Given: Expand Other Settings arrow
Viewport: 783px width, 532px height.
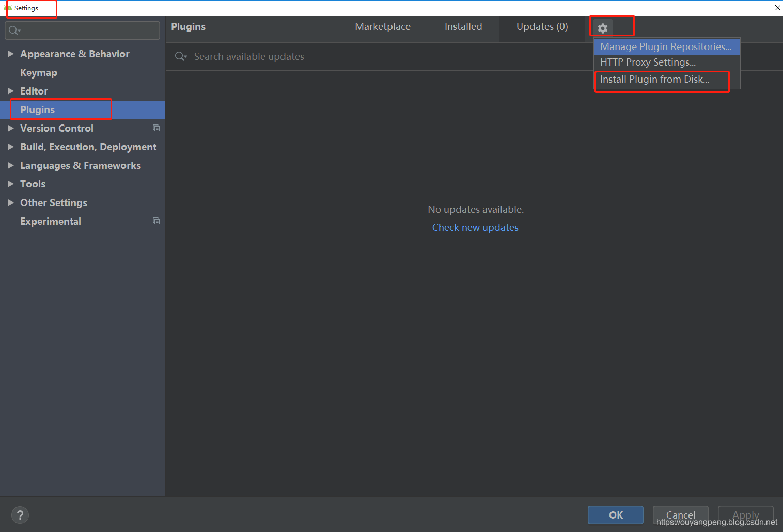Looking at the screenshot, I should (x=10, y=202).
